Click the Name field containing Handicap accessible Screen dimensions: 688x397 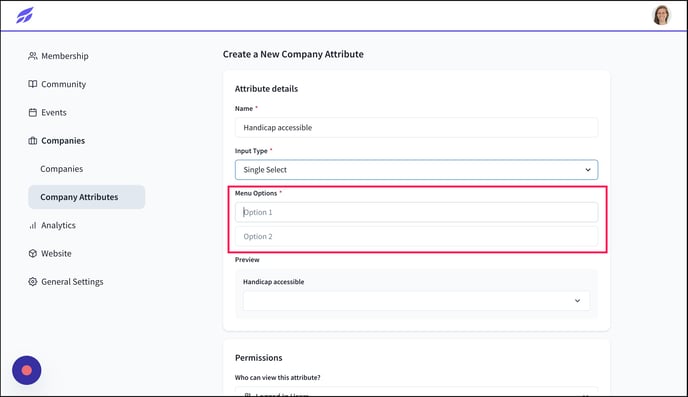416,128
